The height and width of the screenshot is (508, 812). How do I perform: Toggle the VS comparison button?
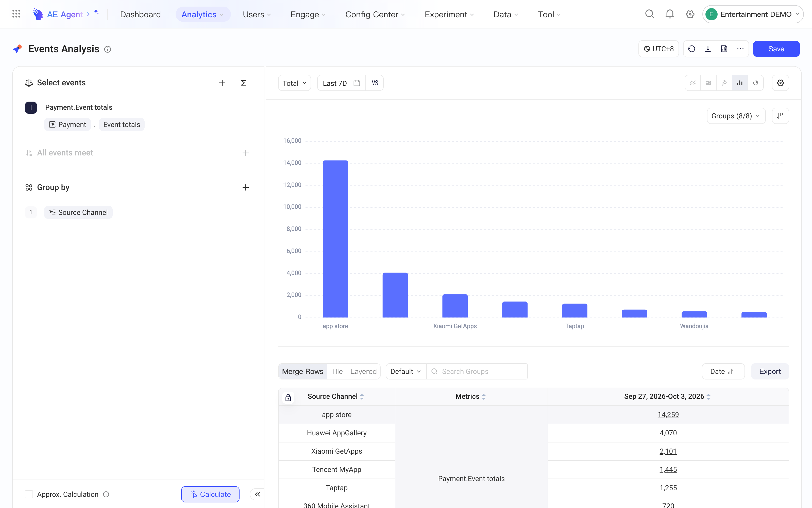coord(375,83)
